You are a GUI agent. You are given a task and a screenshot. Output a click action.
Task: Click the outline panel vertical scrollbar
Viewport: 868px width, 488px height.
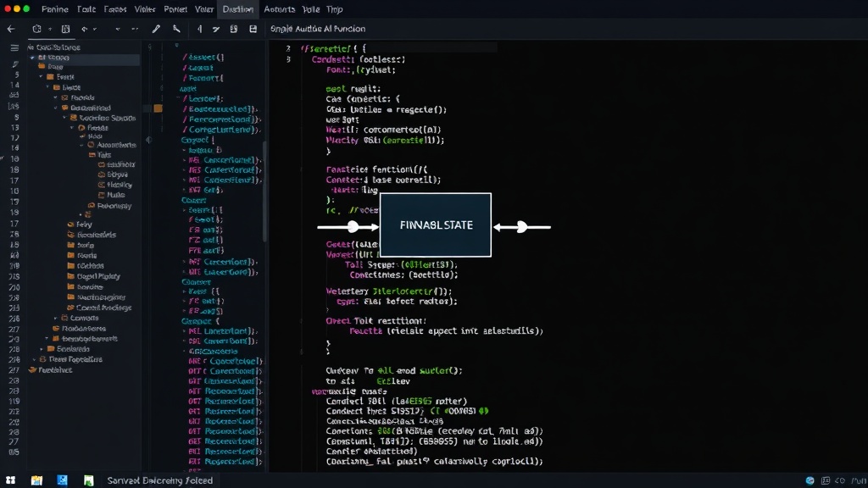[x=264, y=191]
